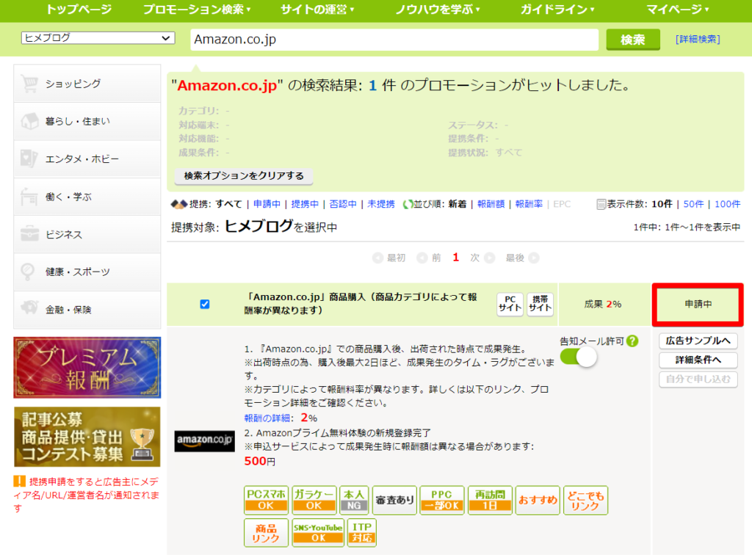
Task: Click the PCスマホ OK badge
Action: [266, 500]
